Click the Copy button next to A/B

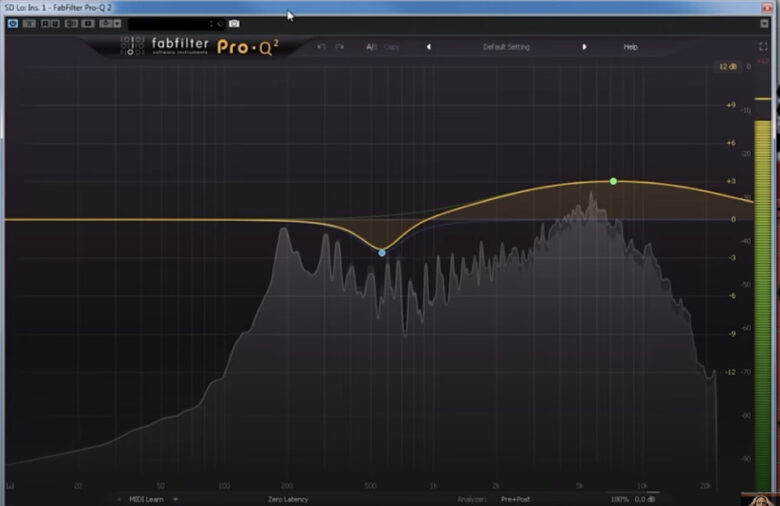[x=391, y=47]
